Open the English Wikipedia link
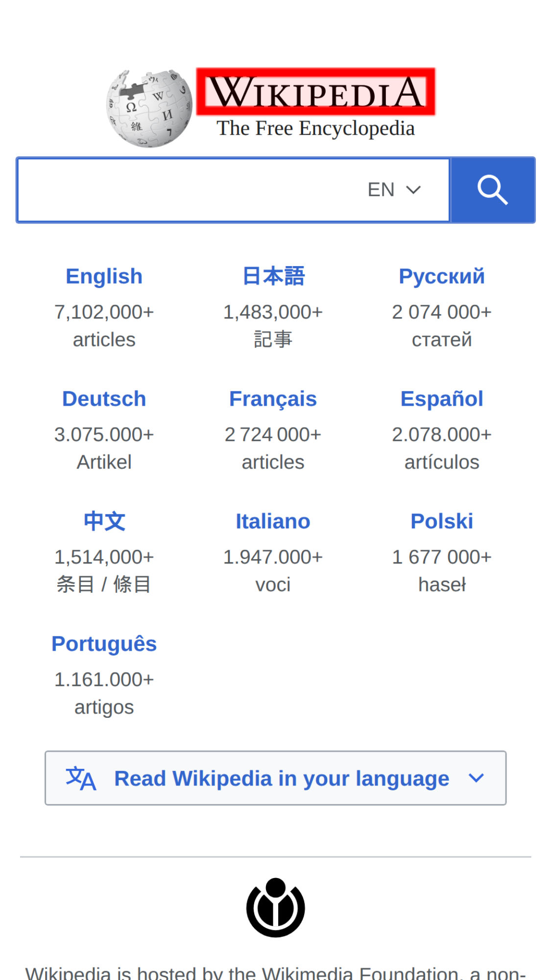Viewport: 551px width, 980px height. pos(104,276)
